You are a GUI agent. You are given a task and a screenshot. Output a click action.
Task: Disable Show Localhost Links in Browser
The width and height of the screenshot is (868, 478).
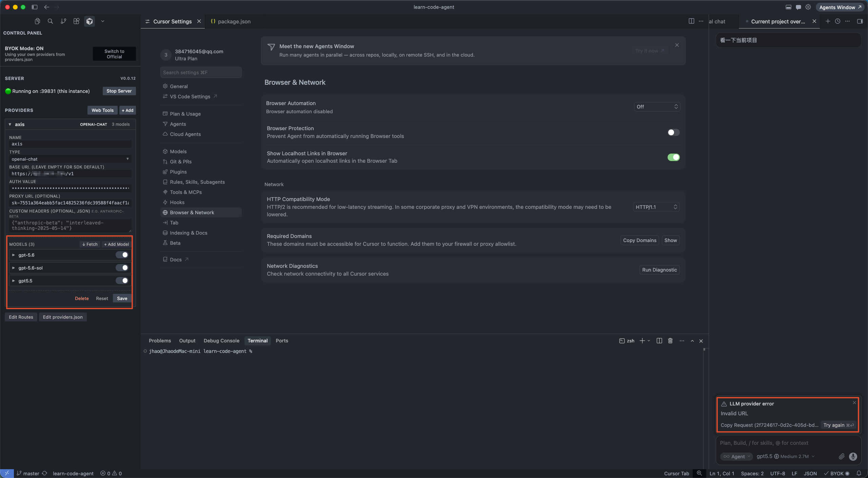click(x=673, y=157)
